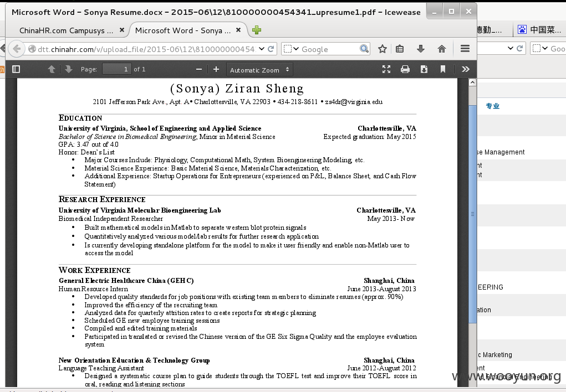The width and height of the screenshot is (566, 392).
Task: Print the PDF document
Action: click(405, 69)
